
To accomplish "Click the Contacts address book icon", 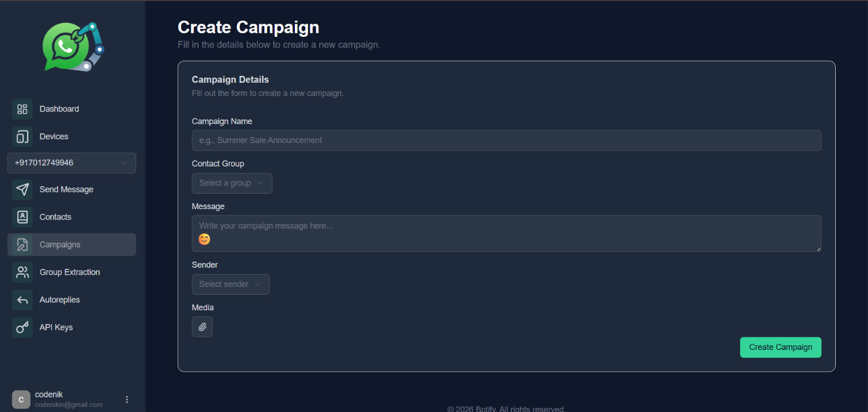I will [x=22, y=217].
